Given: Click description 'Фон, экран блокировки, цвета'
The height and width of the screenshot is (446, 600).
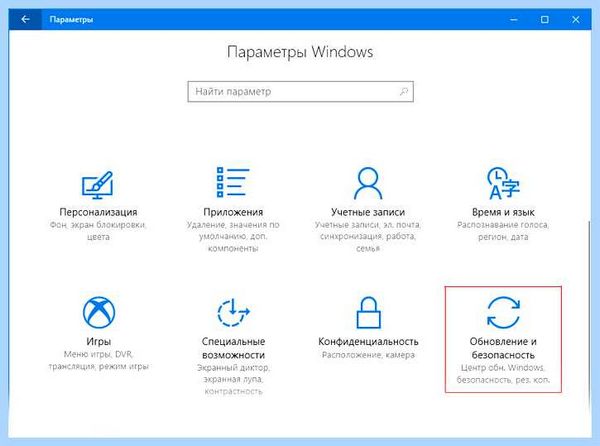Looking at the screenshot, I should point(98,231).
